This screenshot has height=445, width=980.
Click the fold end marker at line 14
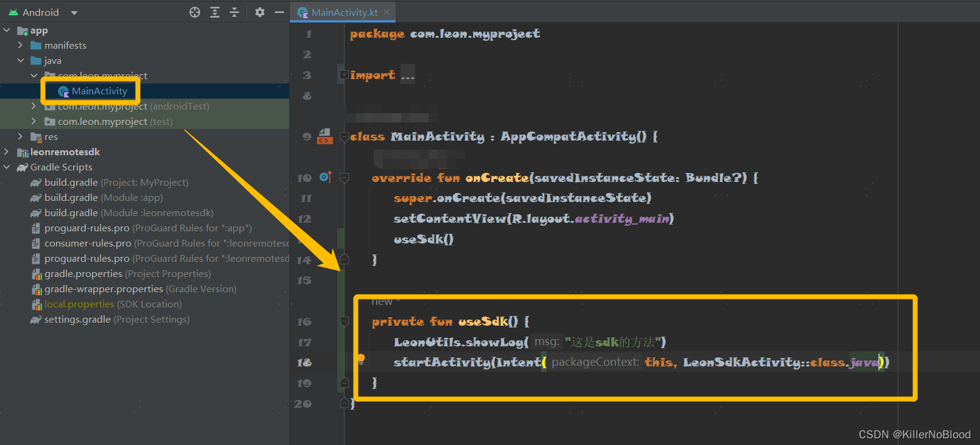(344, 259)
